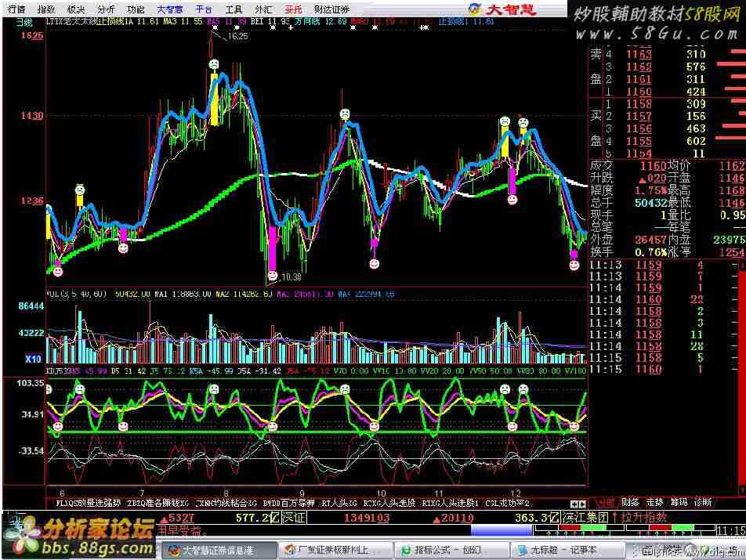Switch to the 诊断 side panel tab
Image resolution: width=746 pixels, height=560 pixels.
click(x=703, y=502)
